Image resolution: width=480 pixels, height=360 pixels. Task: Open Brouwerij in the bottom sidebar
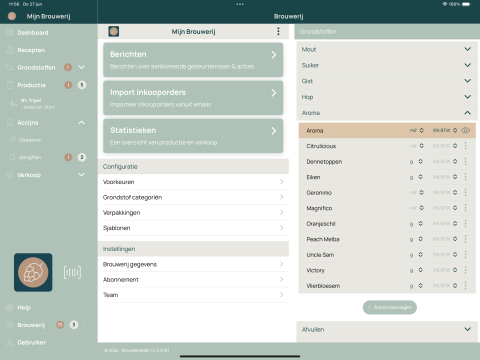coord(31,325)
